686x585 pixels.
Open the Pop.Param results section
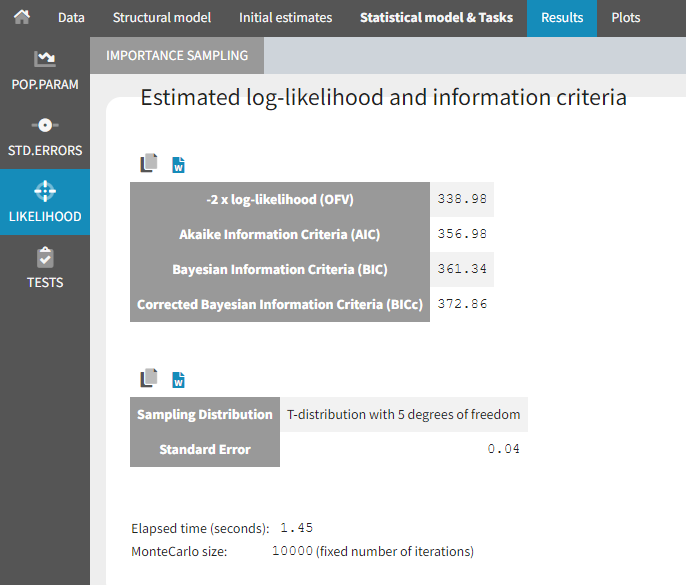tap(45, 70)
